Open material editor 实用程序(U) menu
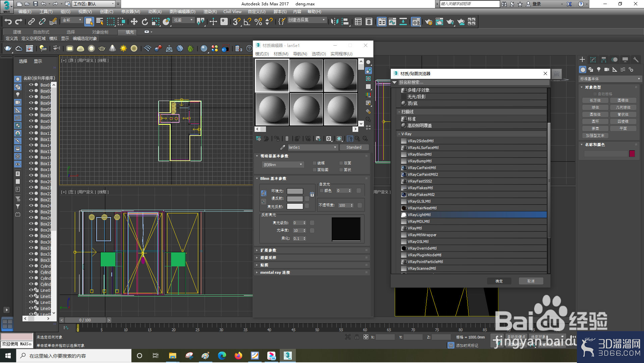 [341, 54]
